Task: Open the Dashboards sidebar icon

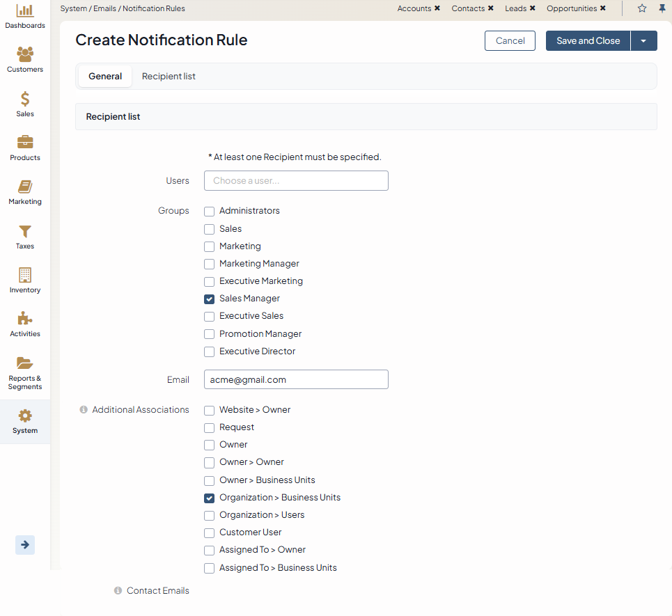Action: (x=25, y=11)
